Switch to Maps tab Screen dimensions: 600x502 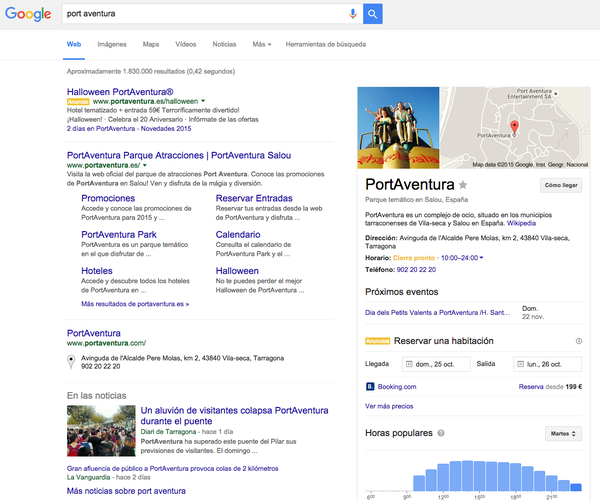tap(151, 44)
